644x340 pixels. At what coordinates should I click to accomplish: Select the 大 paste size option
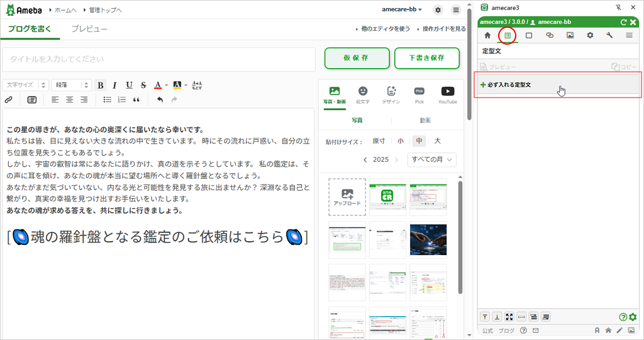pyautogui.click(x=437, y=141)
